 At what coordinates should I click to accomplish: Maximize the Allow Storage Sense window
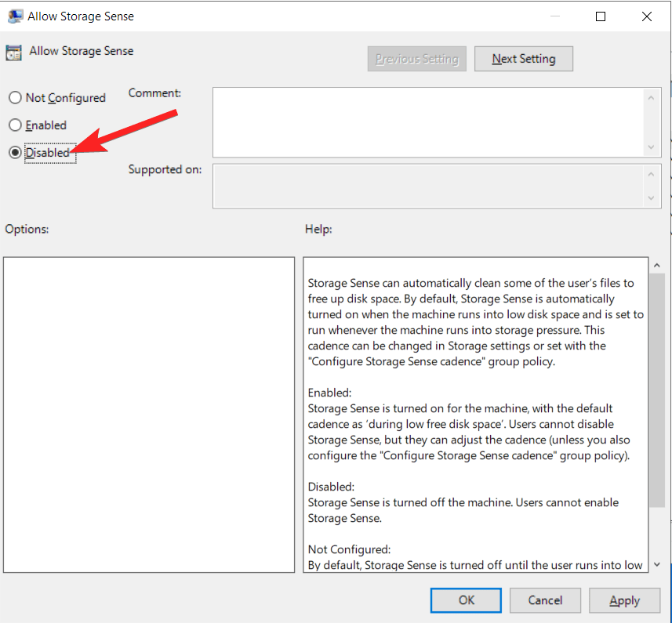601,16
